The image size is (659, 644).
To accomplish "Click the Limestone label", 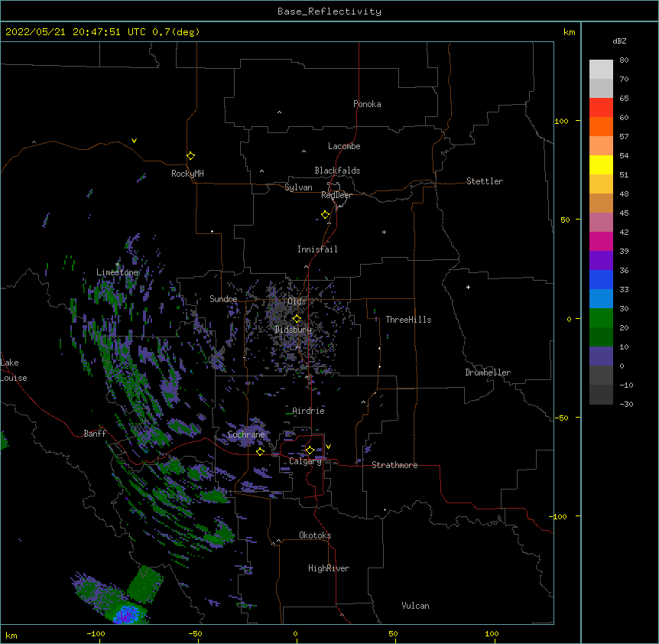I will pos(117,272).
